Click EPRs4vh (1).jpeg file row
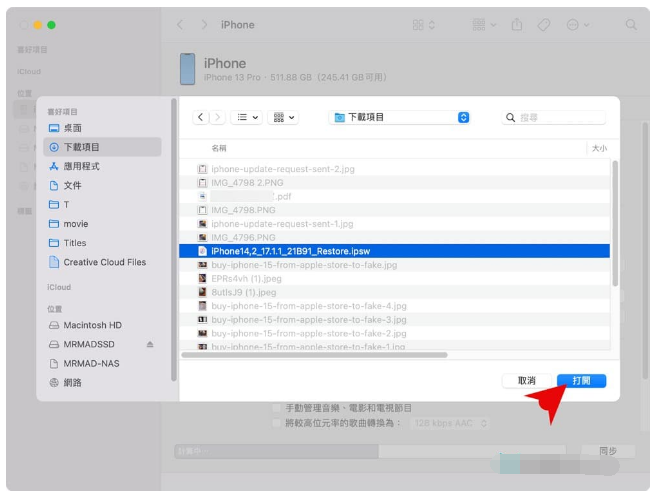657x498 pixels. (394, 279)
